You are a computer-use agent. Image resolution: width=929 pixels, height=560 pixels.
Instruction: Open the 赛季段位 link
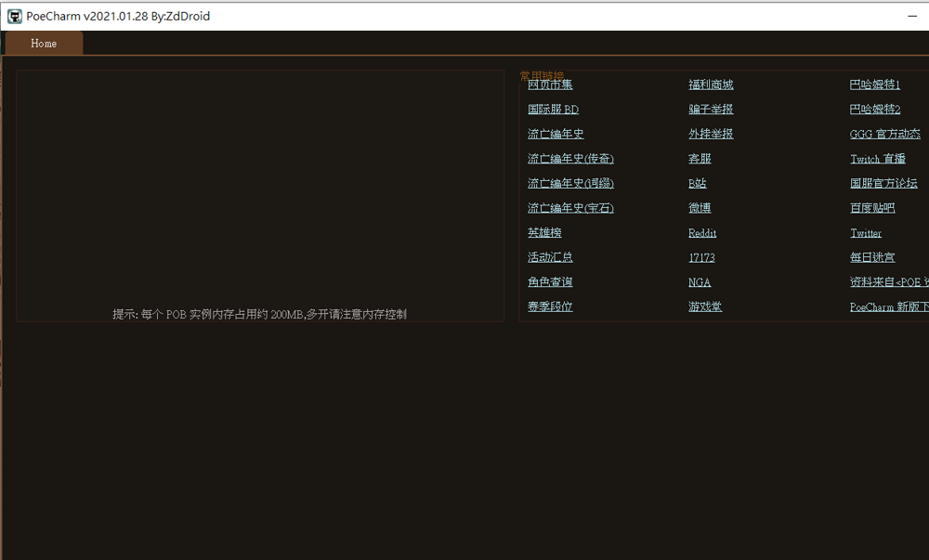point(550,306)
